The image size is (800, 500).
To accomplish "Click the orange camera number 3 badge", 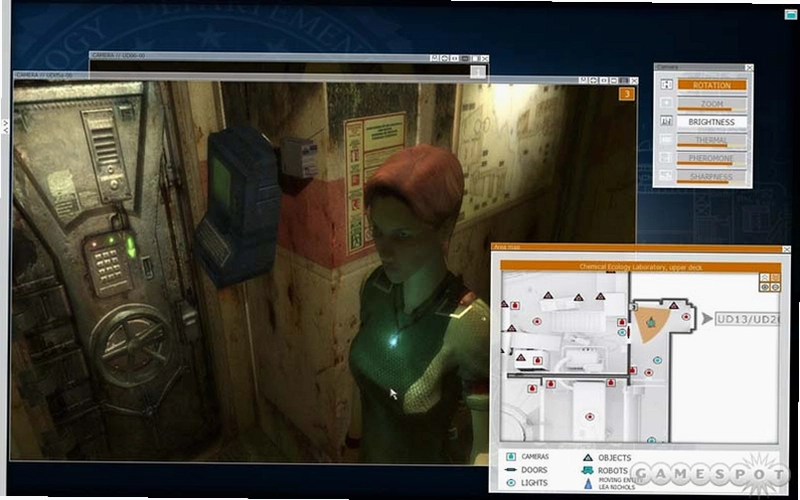I will 627,94.
